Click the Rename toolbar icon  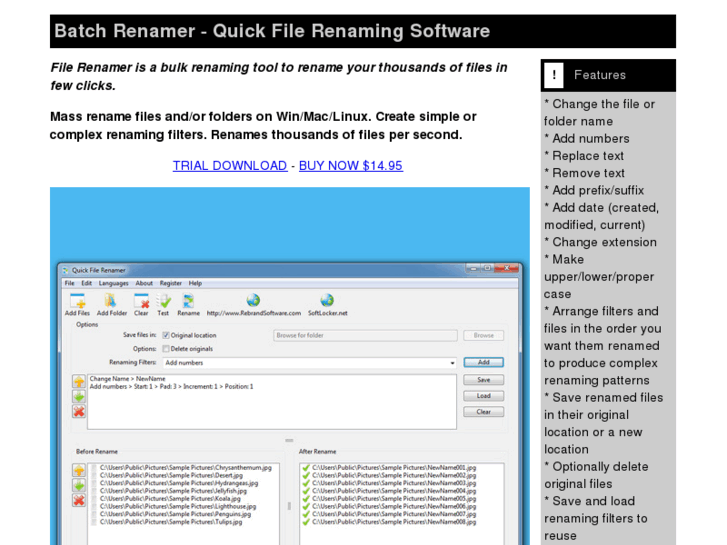(188, 301)
